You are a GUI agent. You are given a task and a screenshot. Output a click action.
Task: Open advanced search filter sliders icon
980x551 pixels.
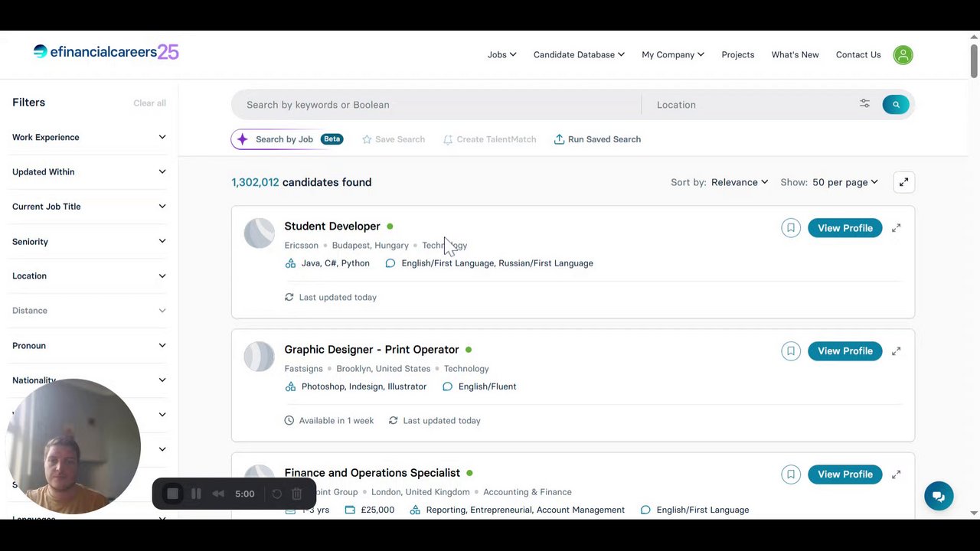coord(864,104)
